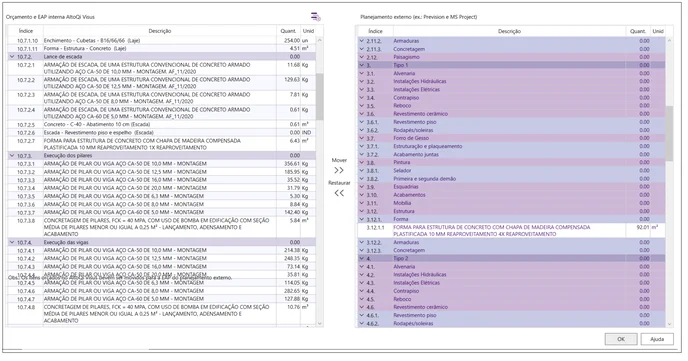Toggle expander for 3.8 Pintura
This screenshot has width=688, height=361.
point(362,162)
